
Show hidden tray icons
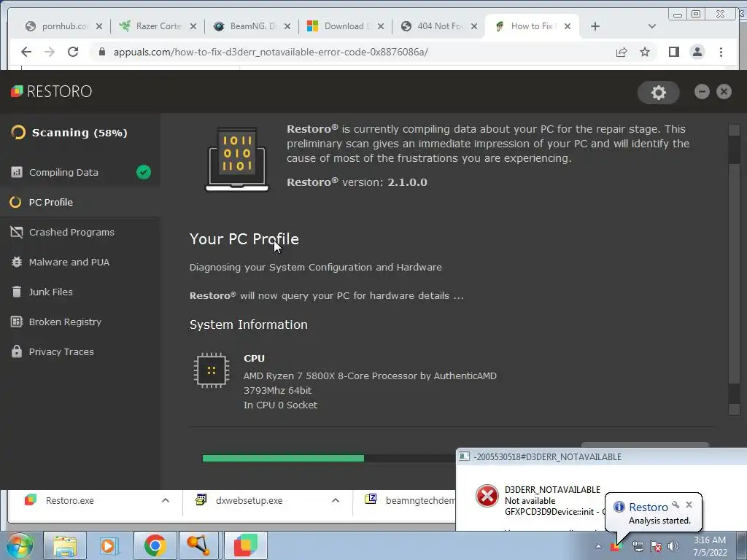(x=598, y=547)
